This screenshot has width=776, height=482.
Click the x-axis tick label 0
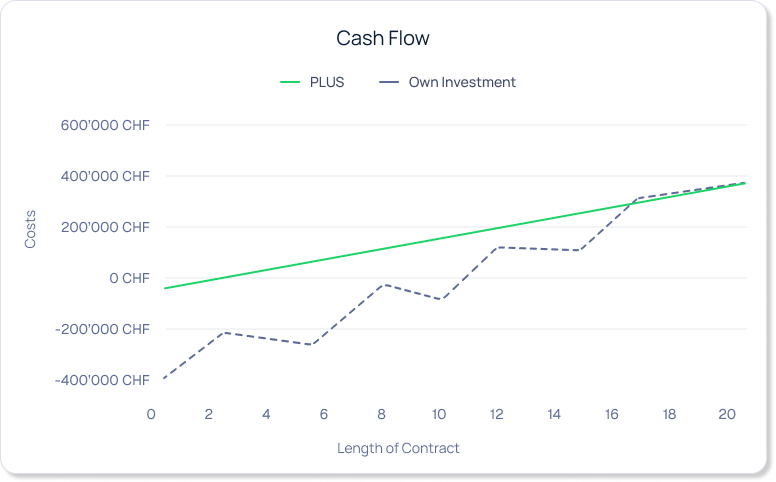tap(151, 414)
